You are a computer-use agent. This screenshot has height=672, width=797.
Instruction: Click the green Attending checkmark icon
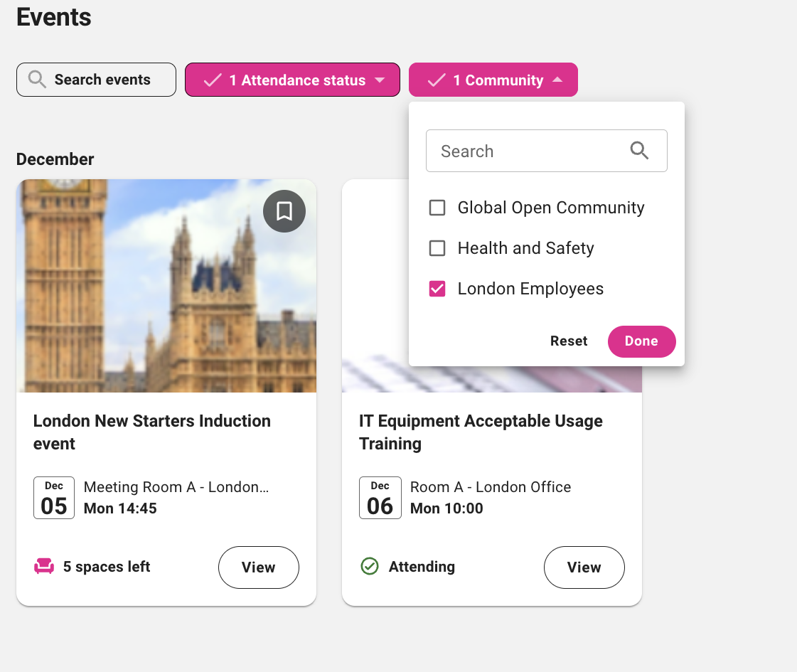point(370,567)
